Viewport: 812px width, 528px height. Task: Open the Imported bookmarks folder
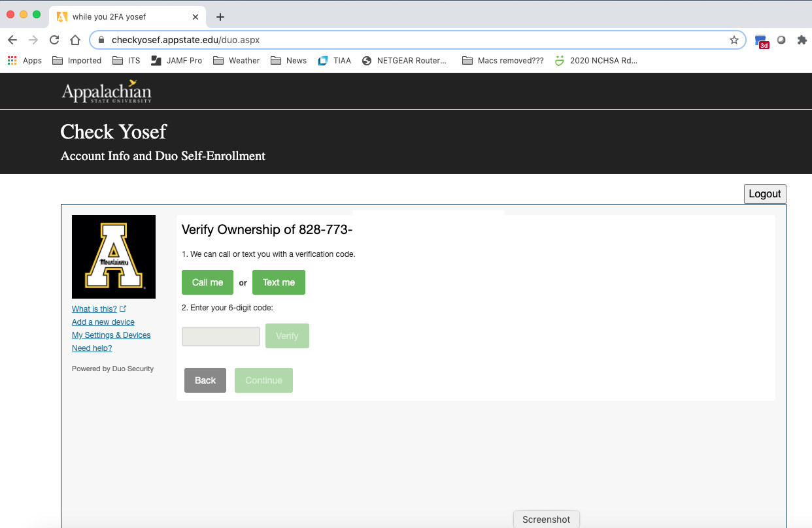[x=77, y=60]
